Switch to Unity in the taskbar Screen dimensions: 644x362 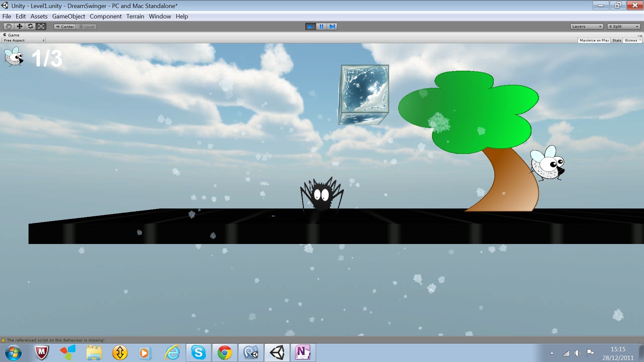point(277,353)
